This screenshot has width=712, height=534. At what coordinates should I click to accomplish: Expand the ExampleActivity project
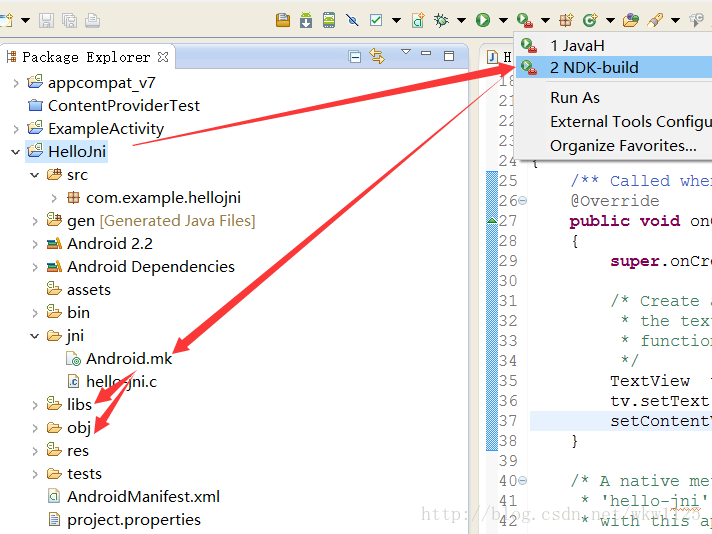[16, 129]
